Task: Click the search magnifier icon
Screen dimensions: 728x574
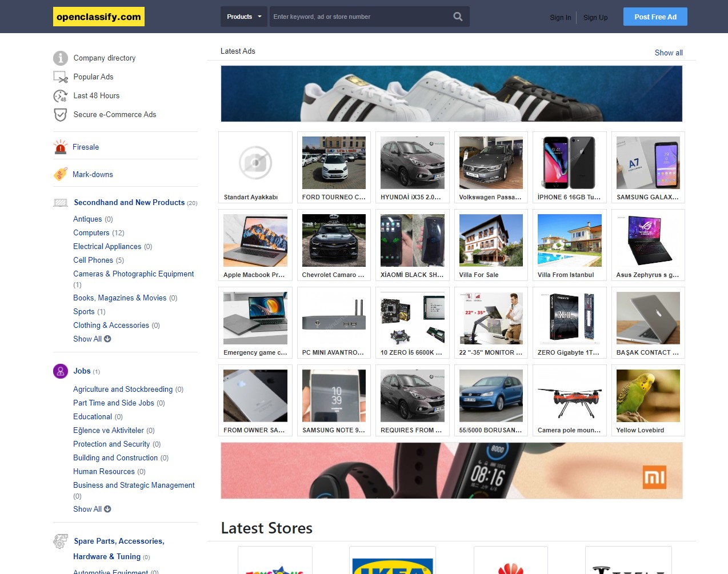Action: (x=458, y=17)
